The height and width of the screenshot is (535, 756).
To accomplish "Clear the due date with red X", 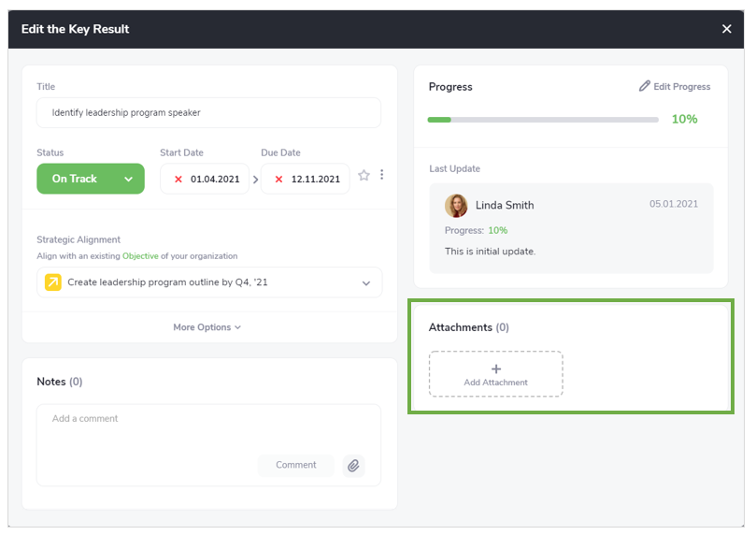I will [x=278, y=179].
